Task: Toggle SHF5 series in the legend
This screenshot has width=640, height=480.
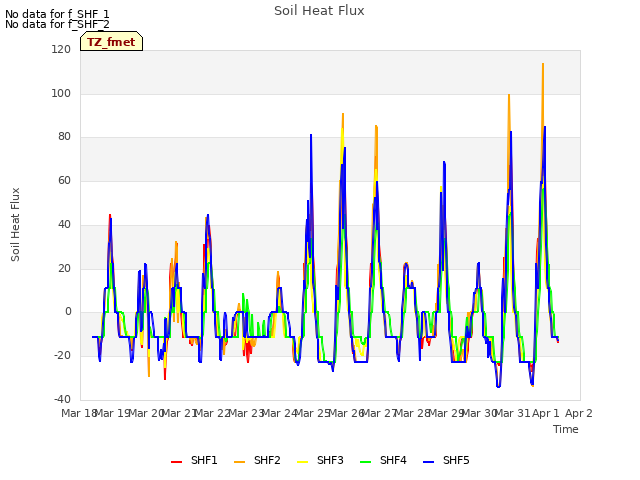Action: pos(446,460)
